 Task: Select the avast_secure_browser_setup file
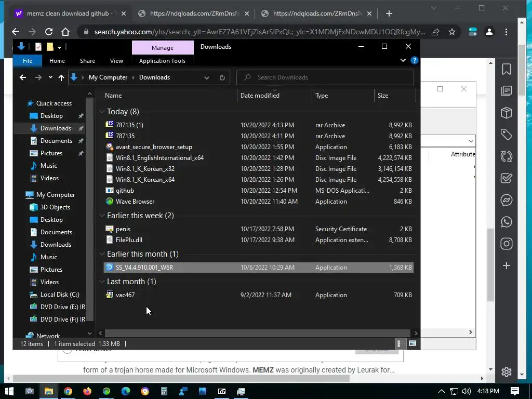258,147
